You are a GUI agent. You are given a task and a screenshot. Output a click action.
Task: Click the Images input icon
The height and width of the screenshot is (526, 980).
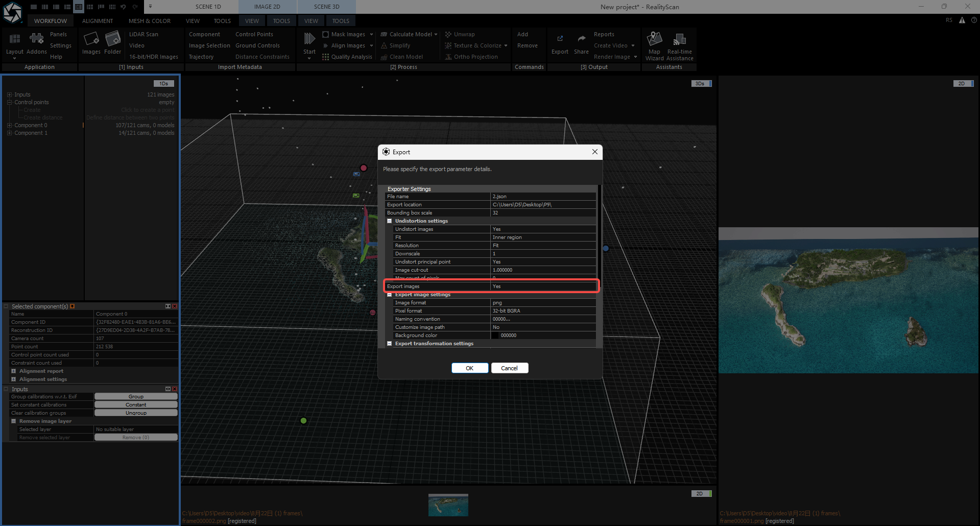[x=91, y=39]
